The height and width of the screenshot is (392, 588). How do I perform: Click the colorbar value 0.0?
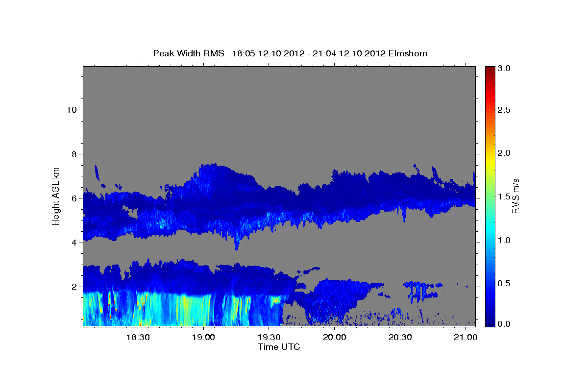click(505, 324)
